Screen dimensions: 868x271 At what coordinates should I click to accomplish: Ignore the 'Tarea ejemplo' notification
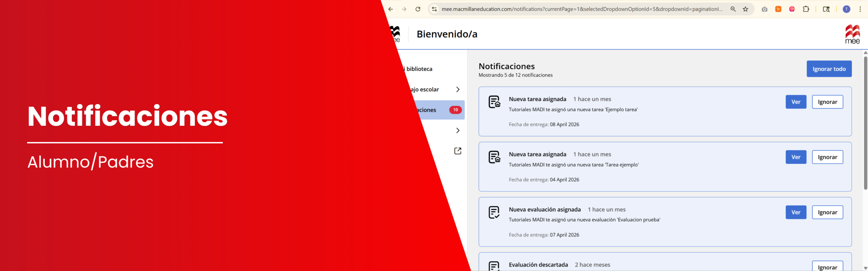click(827, 157)
